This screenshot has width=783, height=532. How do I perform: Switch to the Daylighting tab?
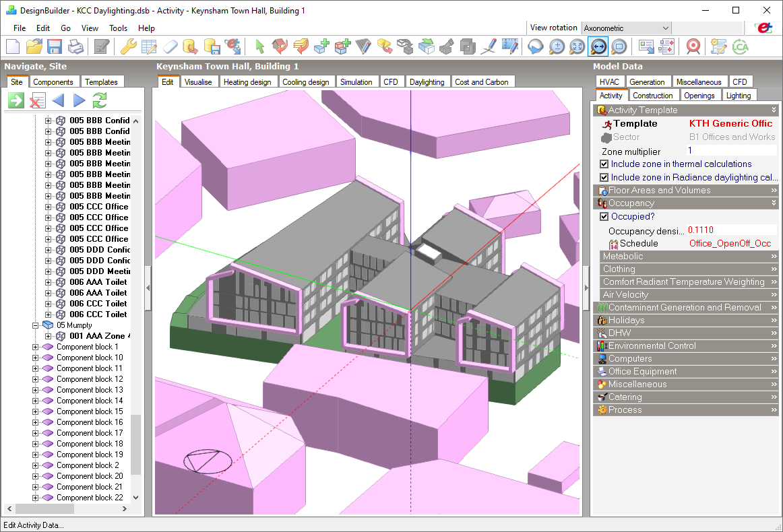click(427, 82)
